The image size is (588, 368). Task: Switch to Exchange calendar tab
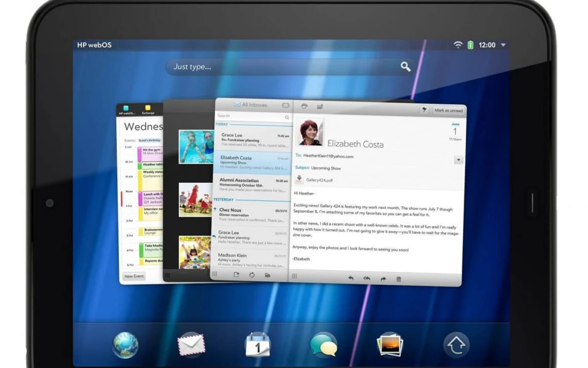pyautogui.click(x=148, y=110)
